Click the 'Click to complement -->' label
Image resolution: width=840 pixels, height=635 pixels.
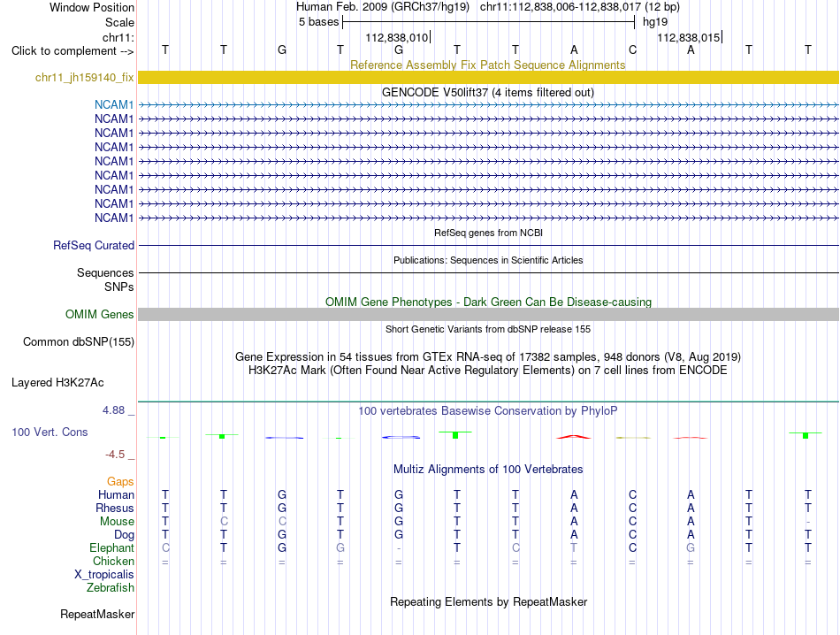pos(73,51)
